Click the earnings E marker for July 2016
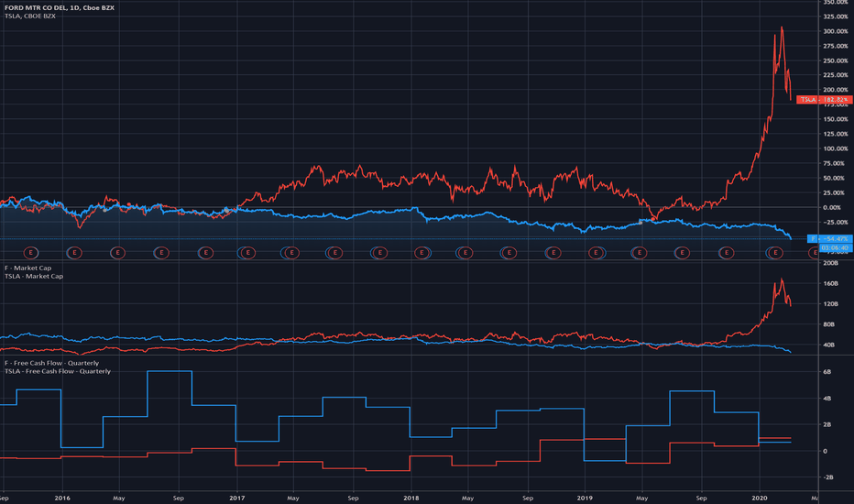854x504 pixels. coord(161,253)
